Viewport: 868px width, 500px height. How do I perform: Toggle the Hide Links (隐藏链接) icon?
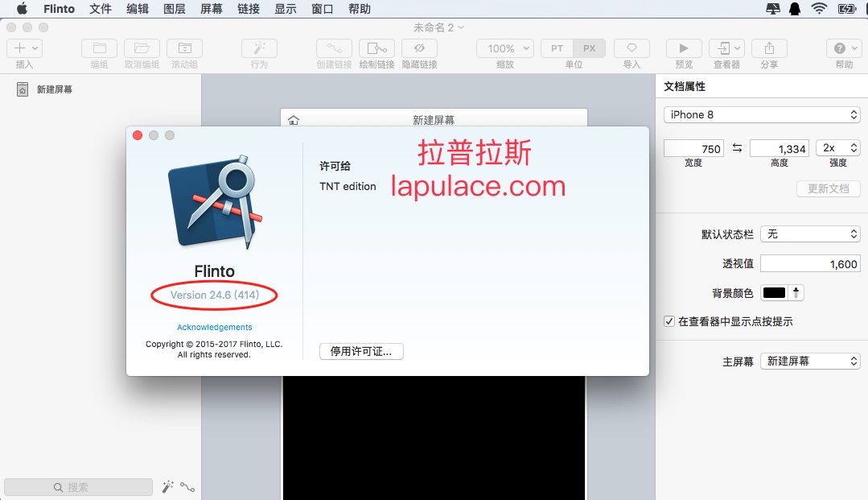click(x=419, y=48)
